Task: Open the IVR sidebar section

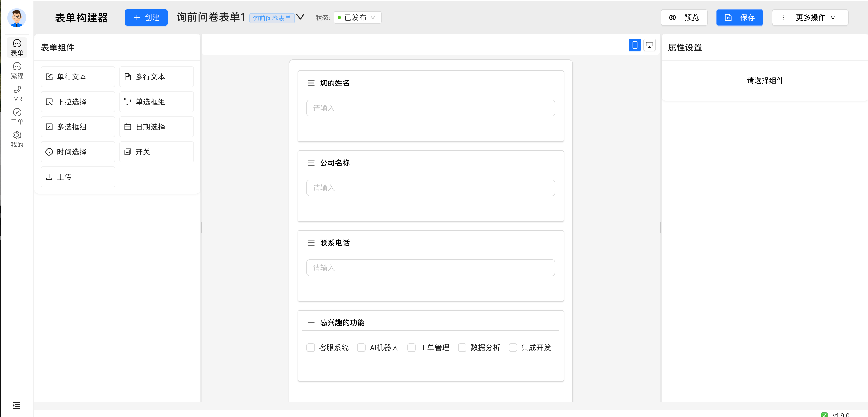Action: [x=17, y=93]
